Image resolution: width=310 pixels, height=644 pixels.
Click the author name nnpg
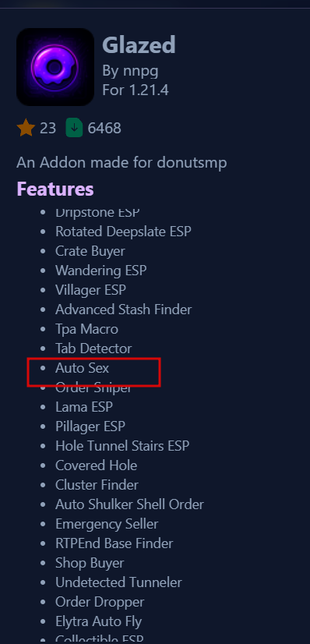(x=141, y=71)
